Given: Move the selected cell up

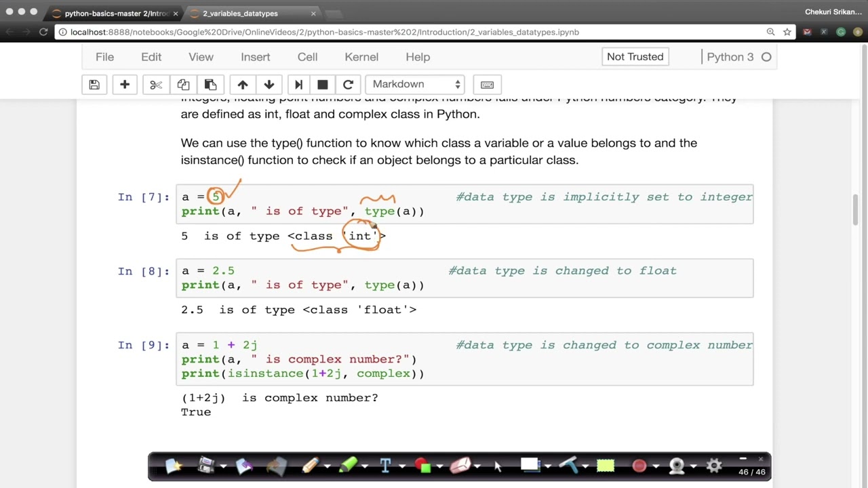Looking at the screenshot, I should pos(242,85).
